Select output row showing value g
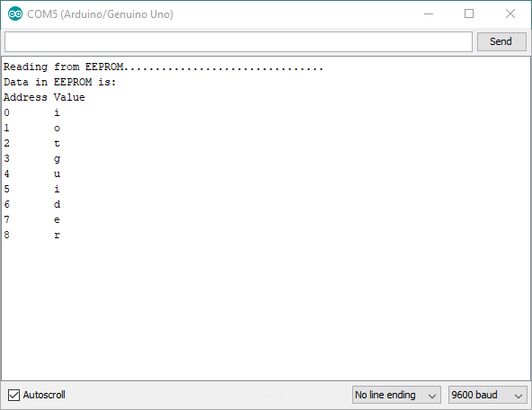This screenshot has width=532, height=410. pyautogui.click(x=31, y=158)
